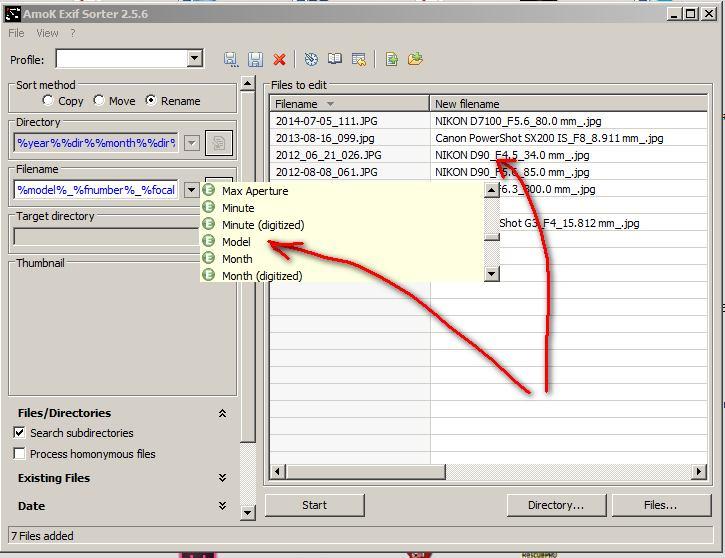Click the AmoK Exif Sorter title bar icon

coord(12,14)
